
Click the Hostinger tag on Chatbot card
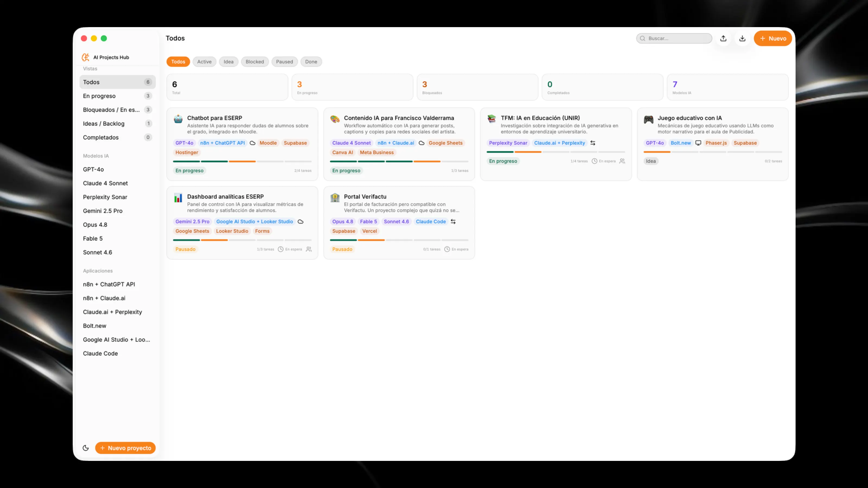(x=187, y=153)
